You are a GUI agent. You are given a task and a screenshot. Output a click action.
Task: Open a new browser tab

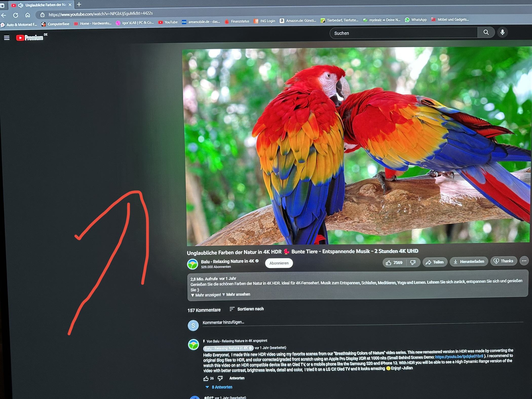79,4
